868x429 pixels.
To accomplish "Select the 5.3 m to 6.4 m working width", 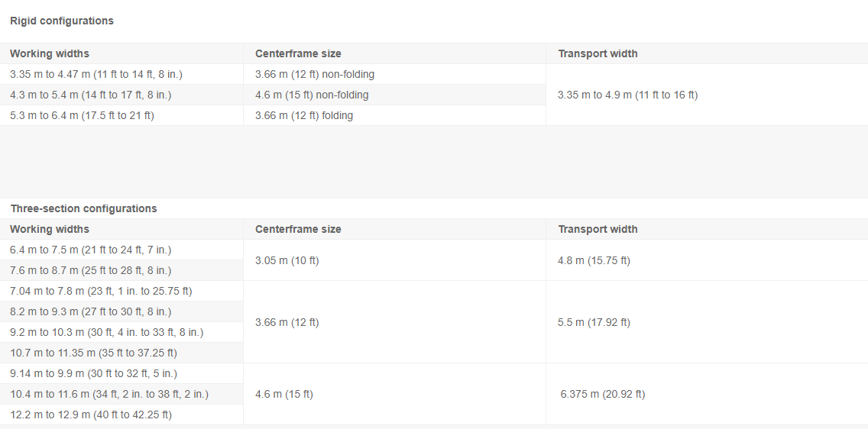I will coord(82,116).
